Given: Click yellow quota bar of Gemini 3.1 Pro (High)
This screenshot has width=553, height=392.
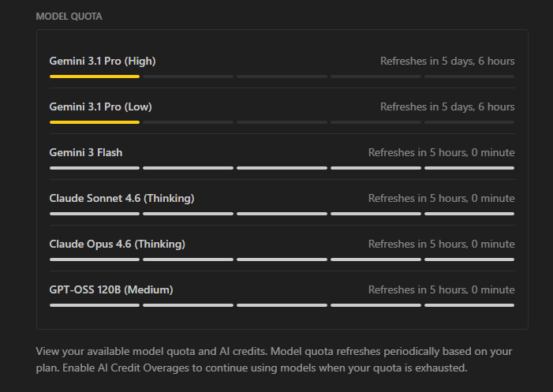Looking at the screenshot, I should [x=95, y=77].
